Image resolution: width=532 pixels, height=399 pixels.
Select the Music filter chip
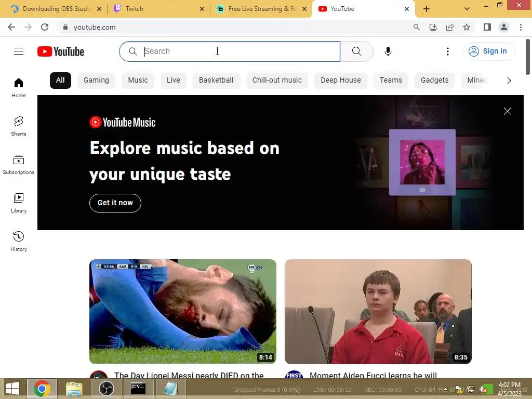tap(138, 81)
